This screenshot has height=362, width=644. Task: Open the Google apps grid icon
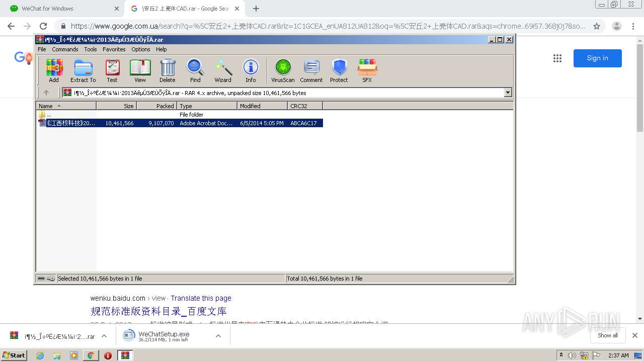(557, 58)
